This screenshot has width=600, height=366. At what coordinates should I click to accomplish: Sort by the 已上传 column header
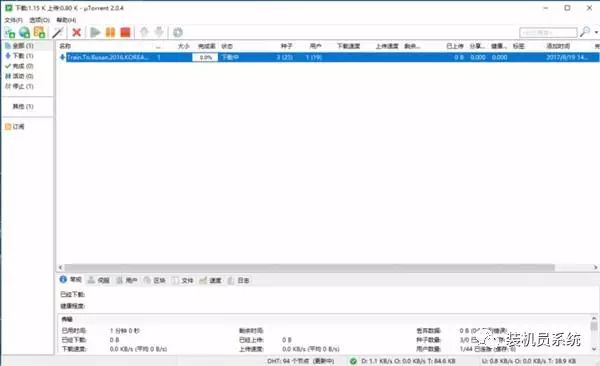pos(455,46)
